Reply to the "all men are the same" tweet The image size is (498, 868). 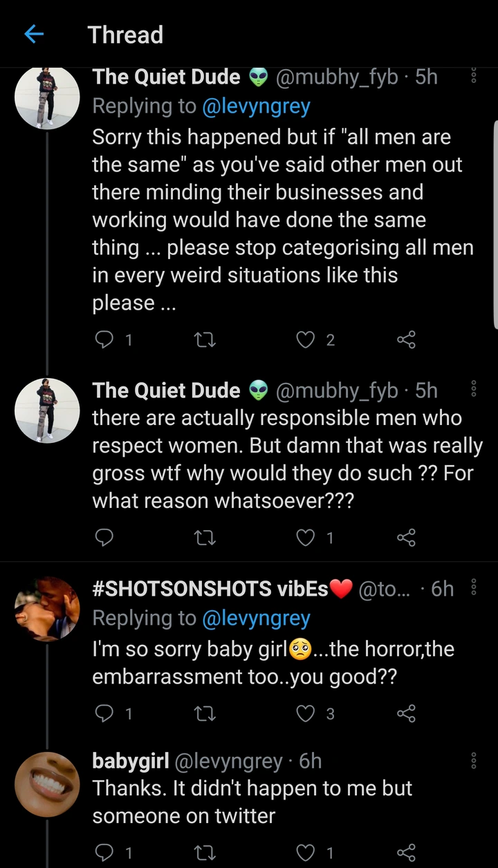pos(104,339)
